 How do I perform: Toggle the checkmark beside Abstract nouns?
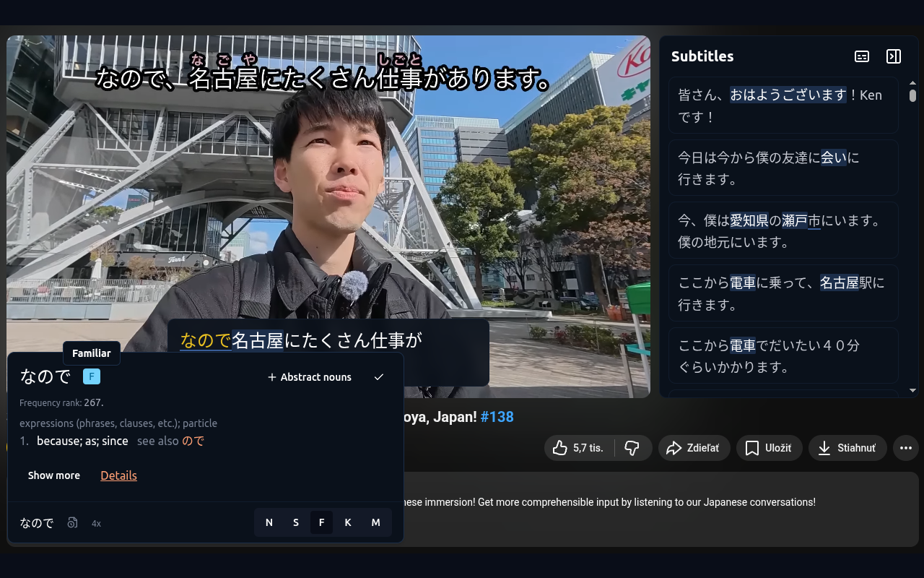(378, 376)
